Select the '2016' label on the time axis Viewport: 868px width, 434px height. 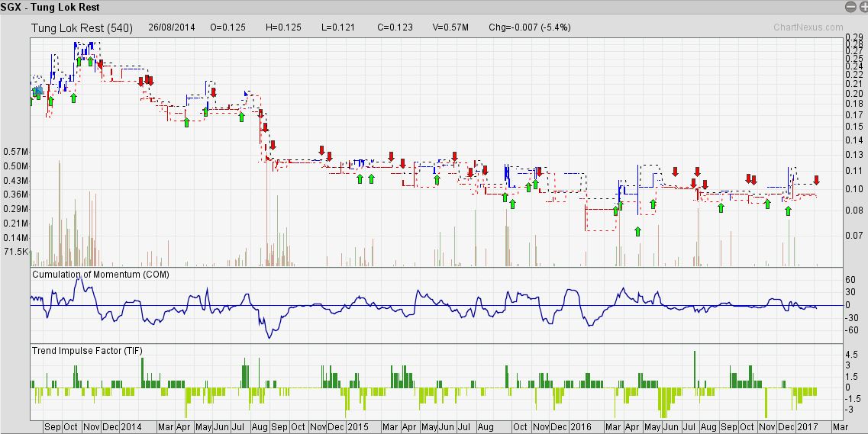coord(581,427)
